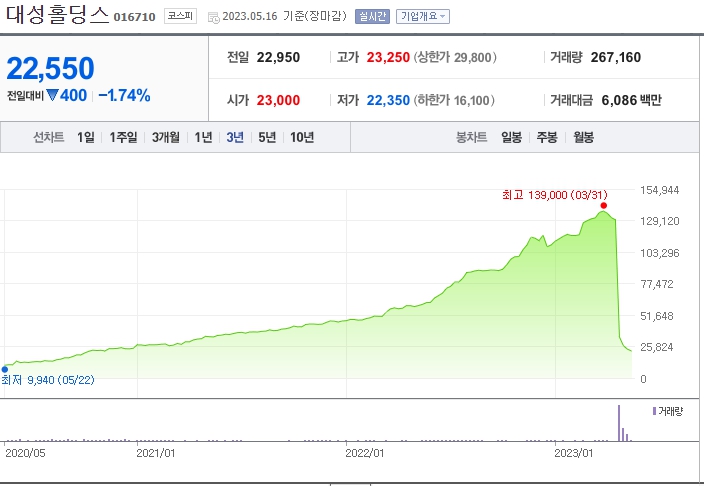Open the 기업개요 dropdown

click(x=423, y=16)
